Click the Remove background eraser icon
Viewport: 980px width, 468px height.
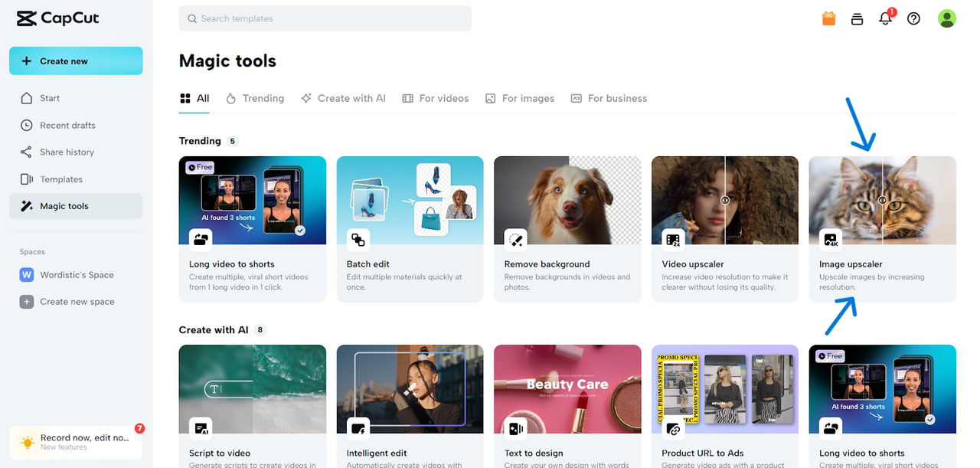click(515, 240)
